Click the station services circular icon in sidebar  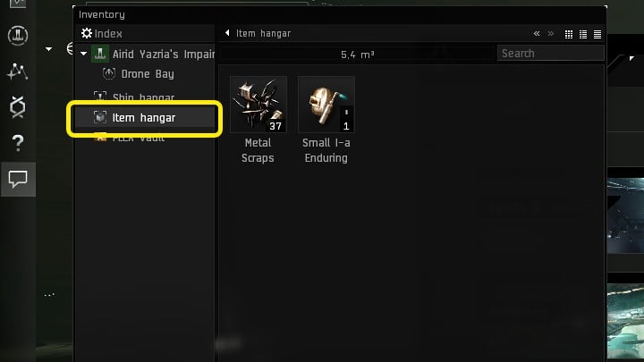pos(18,36)
